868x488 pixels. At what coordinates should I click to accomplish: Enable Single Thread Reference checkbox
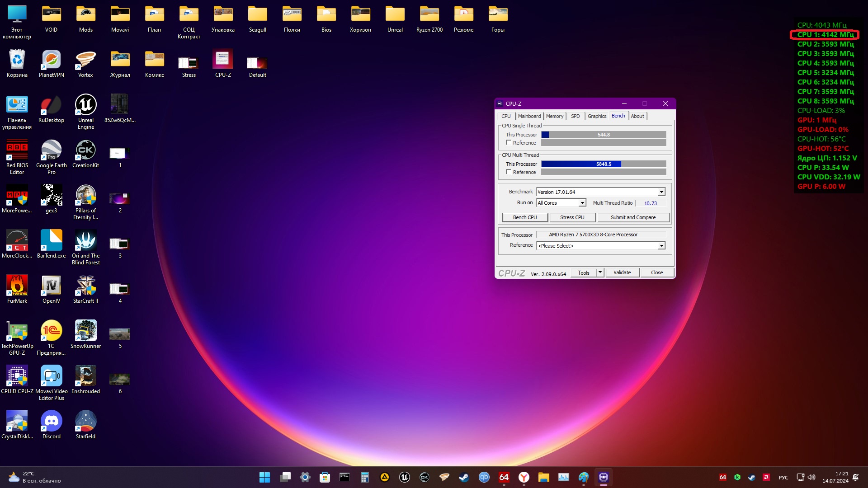[x=509, y=143]
